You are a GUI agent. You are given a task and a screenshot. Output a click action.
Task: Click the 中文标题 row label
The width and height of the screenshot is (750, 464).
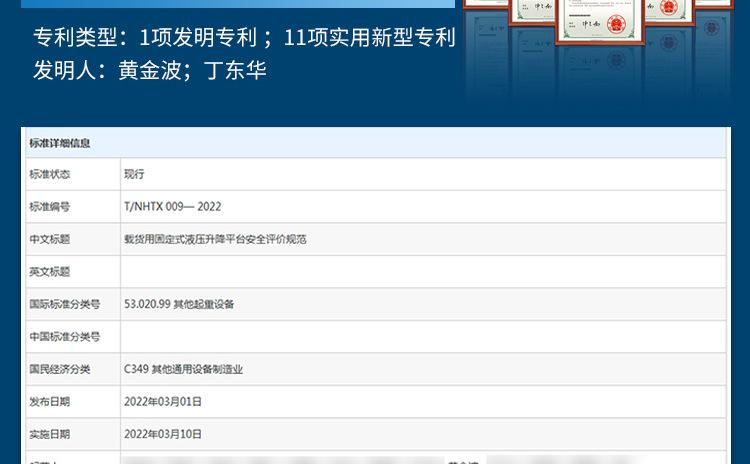50,239
